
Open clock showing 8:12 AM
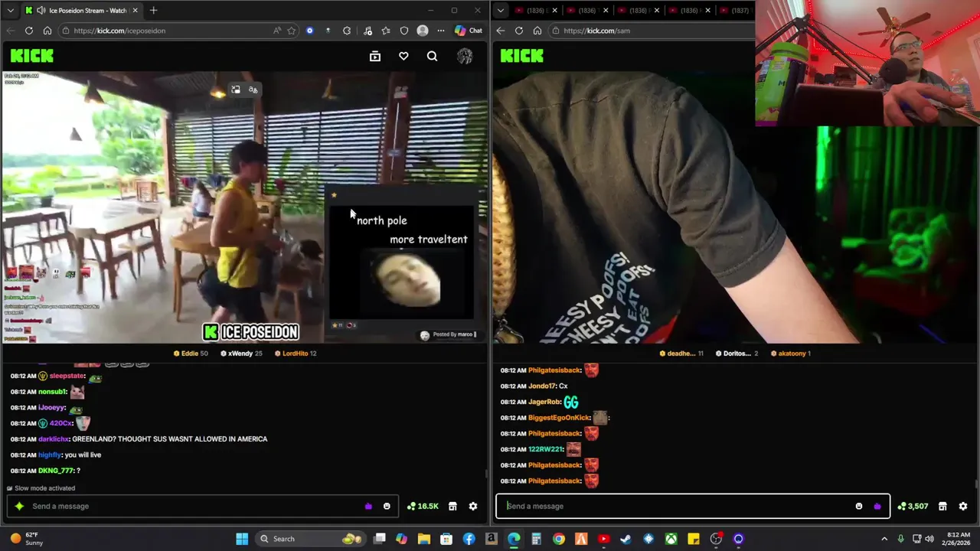pos(957,539)
